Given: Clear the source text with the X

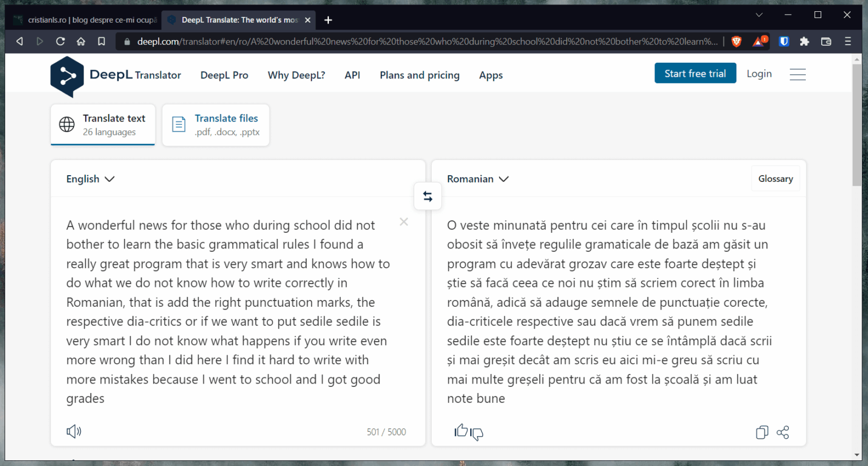Looking at the screenshot, I should 404,222.
